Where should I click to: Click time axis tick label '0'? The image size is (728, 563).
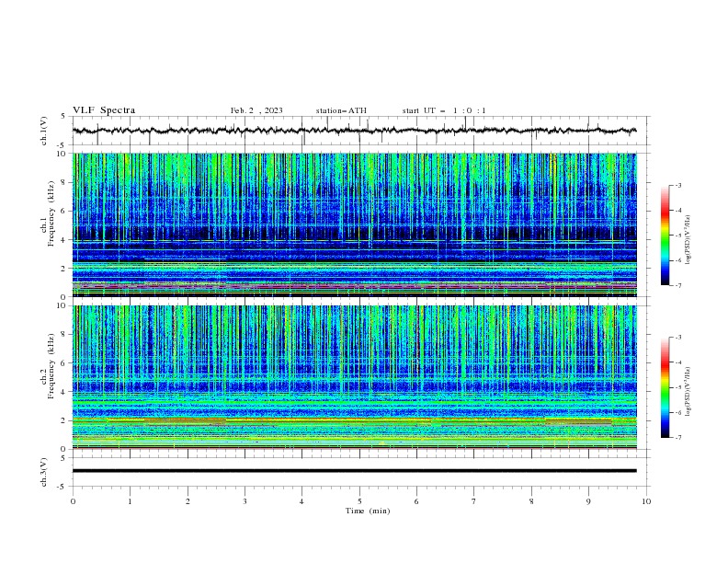pos(73,501)
